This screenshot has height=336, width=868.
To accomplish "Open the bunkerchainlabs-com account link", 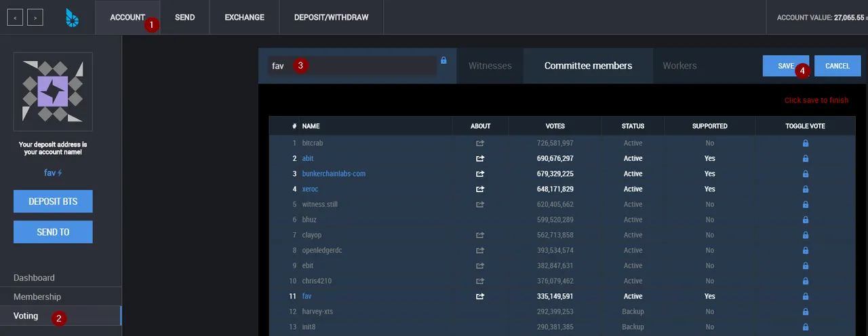I will (334, 174).
